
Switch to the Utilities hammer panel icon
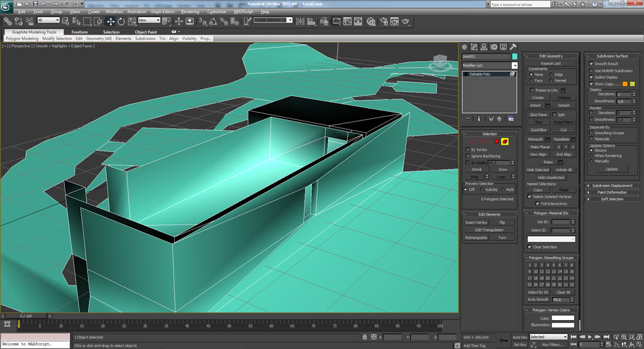513,47
